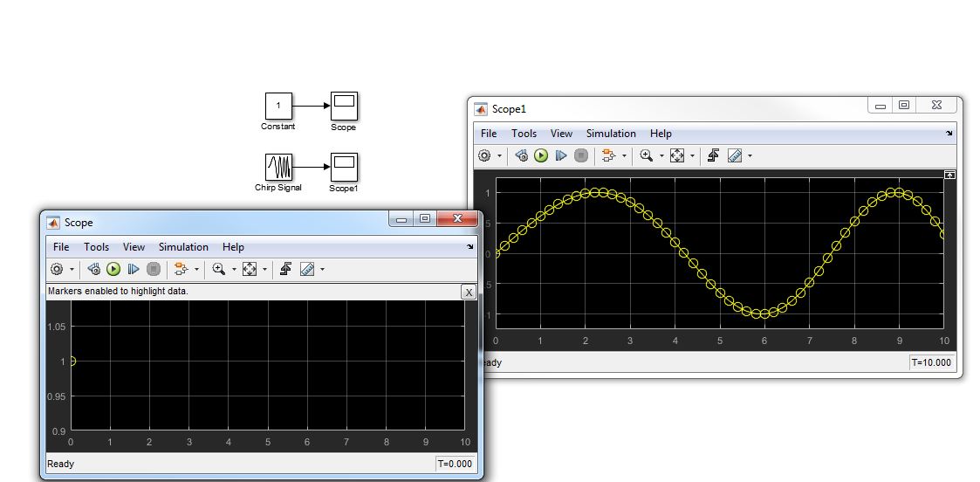Dismiss the 'Markers enabled' notification bar
Image resolution: width=980 pixels, height=482 pixels.
point(469,292)
